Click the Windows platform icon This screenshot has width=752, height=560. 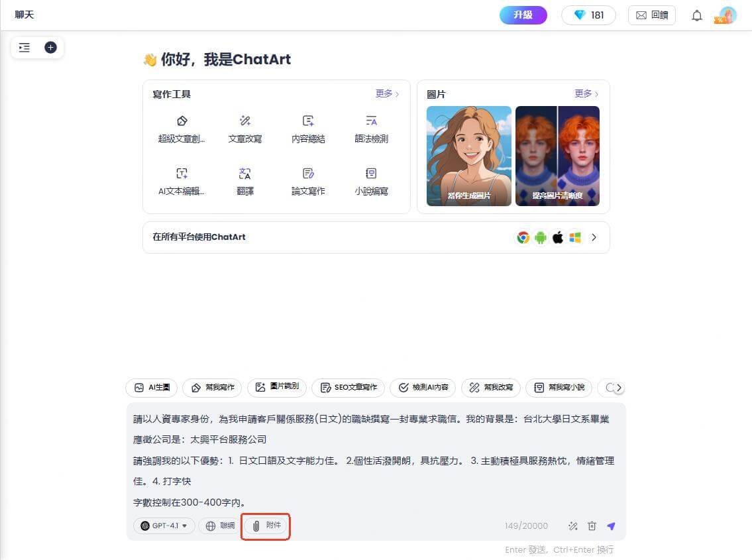point(575,237)
